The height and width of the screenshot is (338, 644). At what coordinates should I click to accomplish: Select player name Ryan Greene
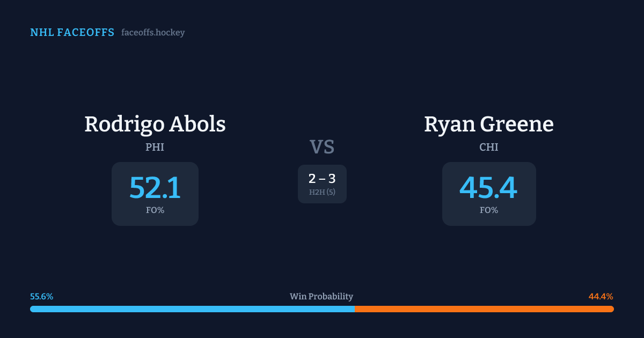(x=488, y=124)
